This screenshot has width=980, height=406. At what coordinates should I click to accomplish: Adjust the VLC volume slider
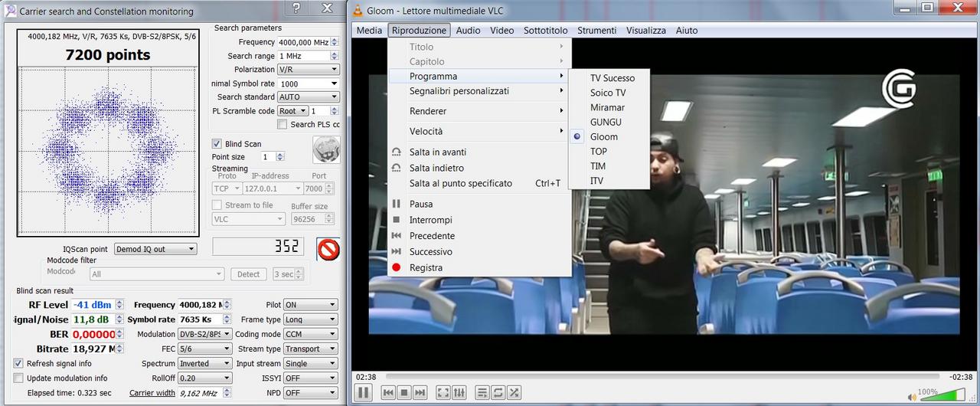pos(942,395)
